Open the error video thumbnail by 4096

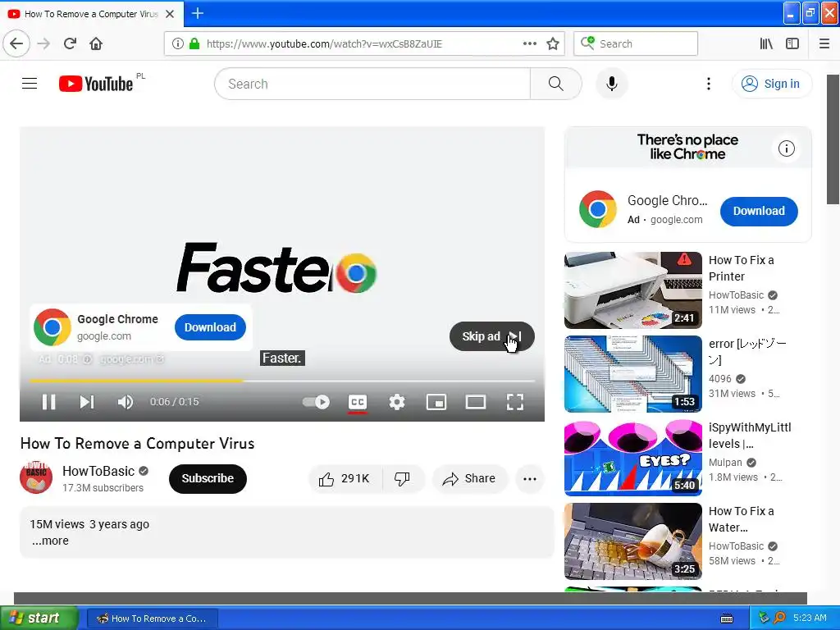pyautogui.click(x=632, y=373)
